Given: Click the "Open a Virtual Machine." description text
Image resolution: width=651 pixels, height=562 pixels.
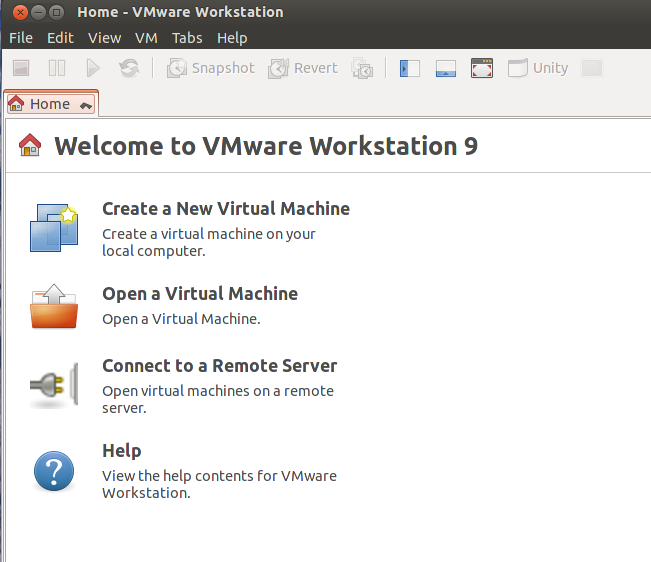Looking at the screenshot, I should [181, 319].
